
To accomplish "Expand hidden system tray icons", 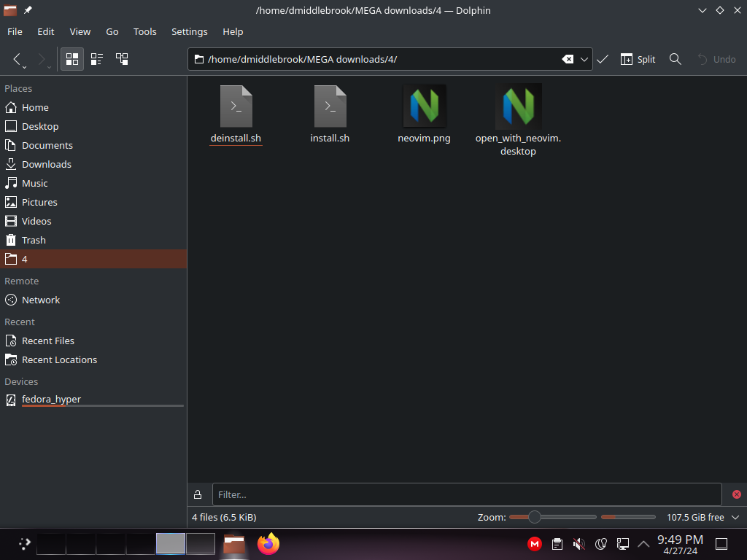I will 643,544.
